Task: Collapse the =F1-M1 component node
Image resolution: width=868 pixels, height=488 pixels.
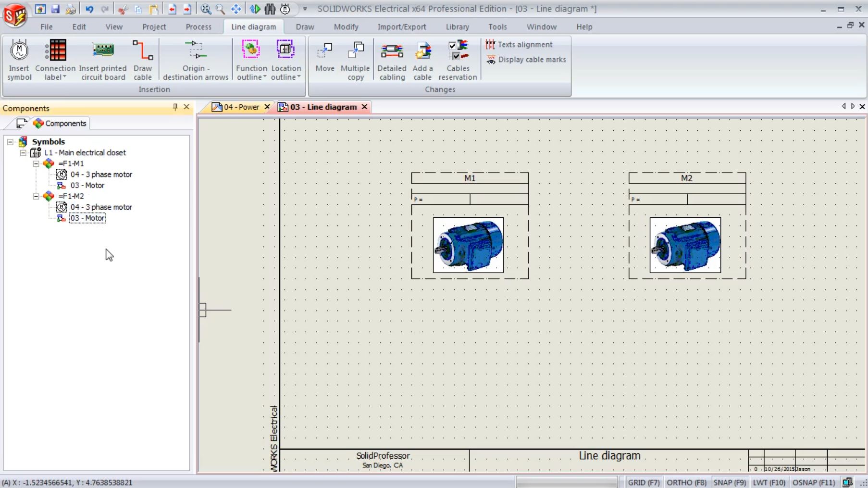Action: pos(36,164)
